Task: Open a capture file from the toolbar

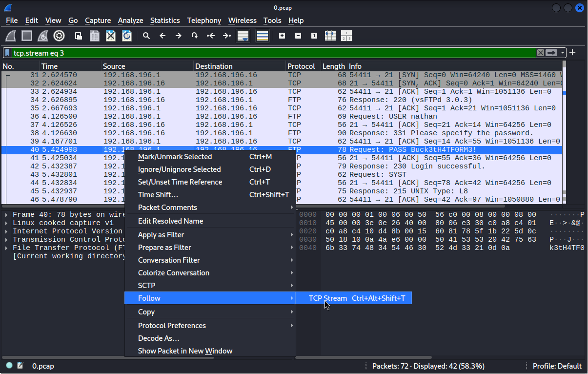Action: tap(78, 36)
